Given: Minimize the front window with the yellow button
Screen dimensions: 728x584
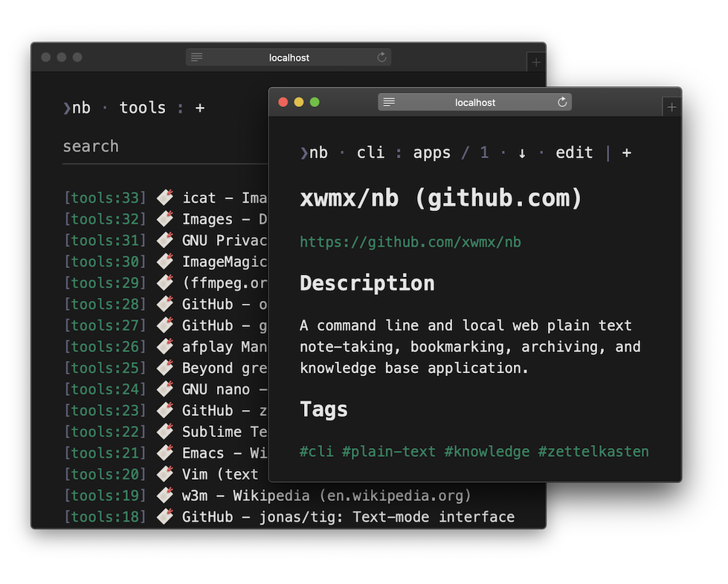Looking at the screenshot, I should 299,102.
